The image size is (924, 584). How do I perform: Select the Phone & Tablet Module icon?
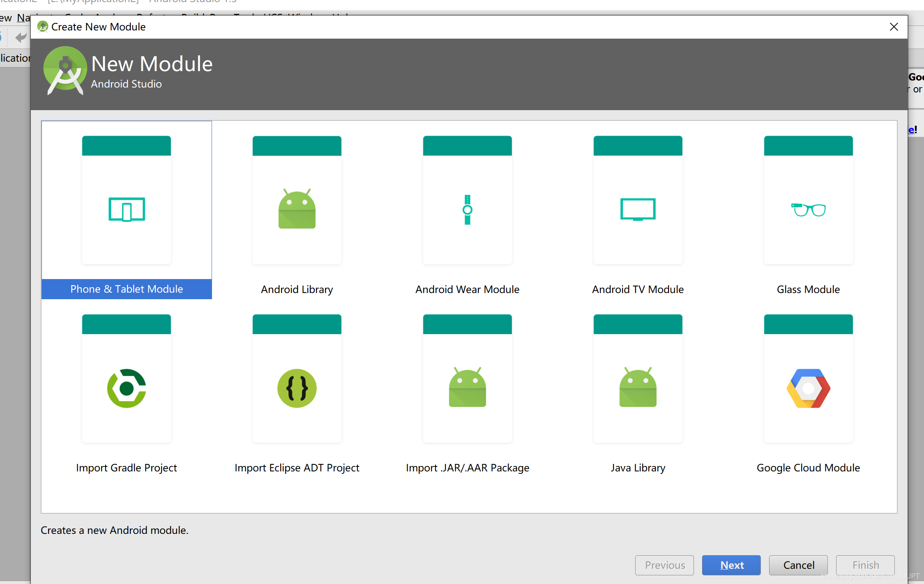127,210
